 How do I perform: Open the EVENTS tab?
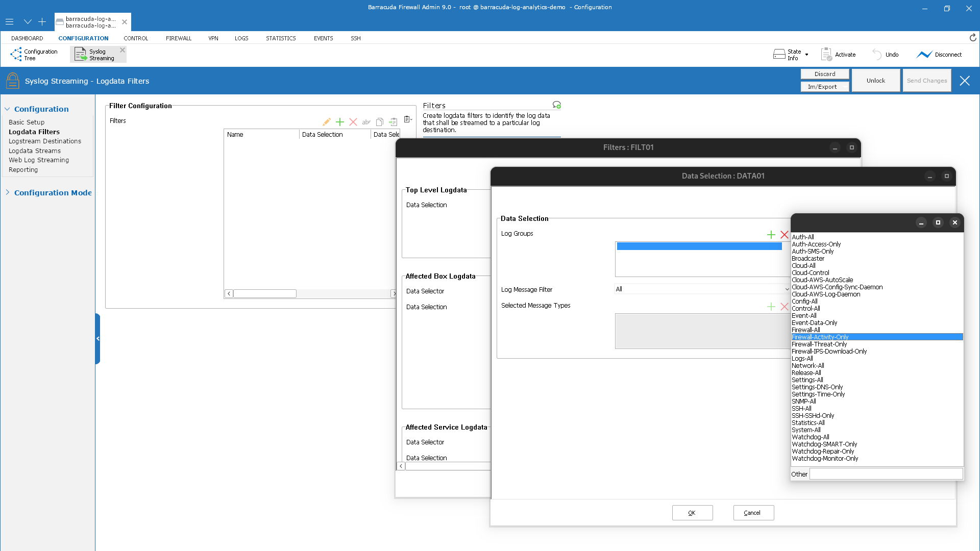tap(324, 38)
